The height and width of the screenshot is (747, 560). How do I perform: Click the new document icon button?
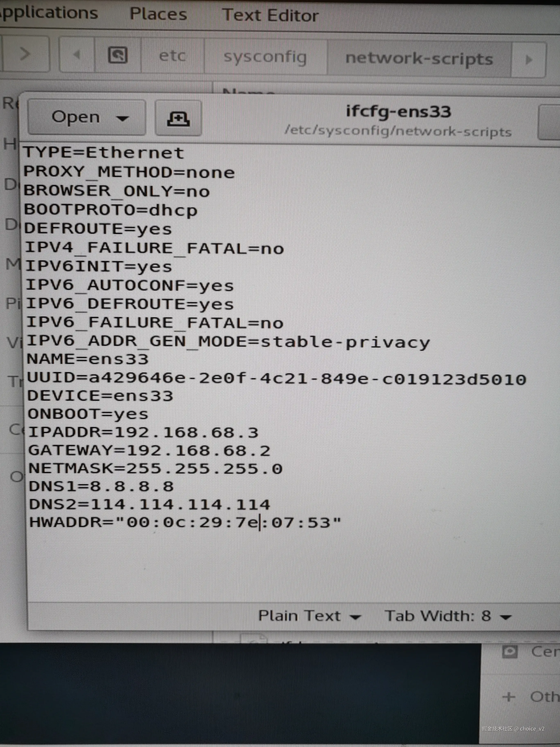tap(178, 119)
